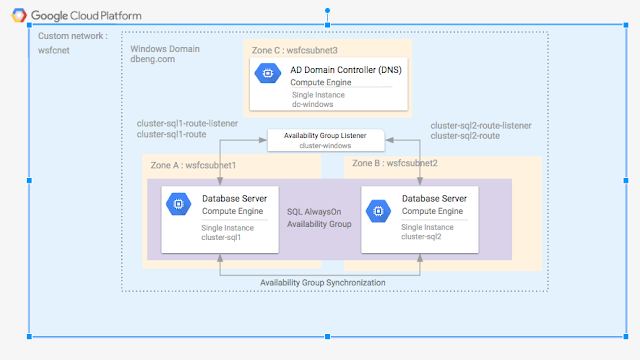Click the rotation handle above the selection

point(327,11)
